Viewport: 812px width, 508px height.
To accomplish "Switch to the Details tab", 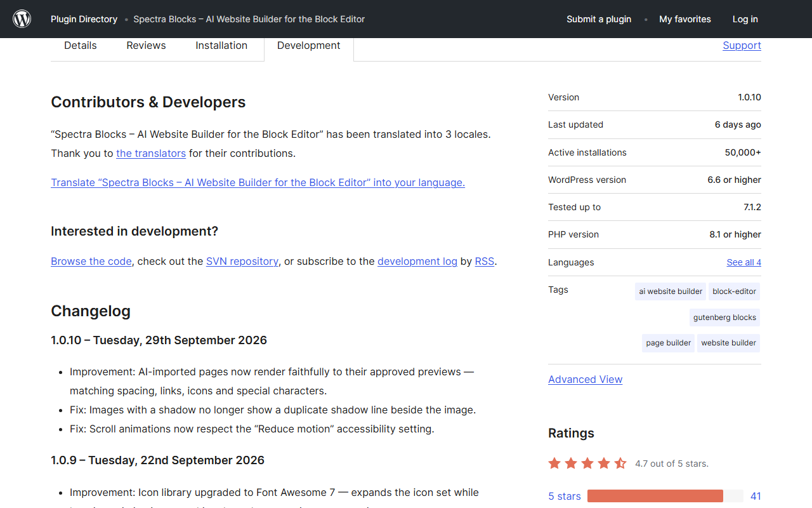I will click(x=81, y=46).
